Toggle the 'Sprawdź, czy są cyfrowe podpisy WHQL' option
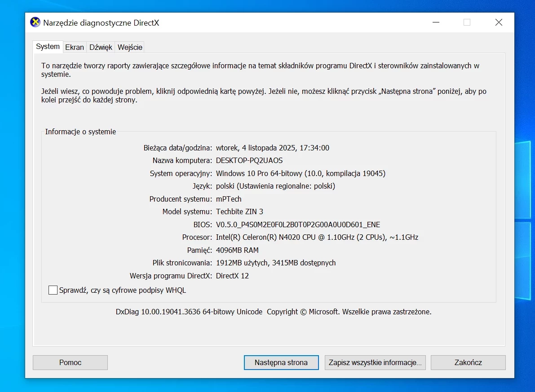The image size is (535, 392). point(53,290)
